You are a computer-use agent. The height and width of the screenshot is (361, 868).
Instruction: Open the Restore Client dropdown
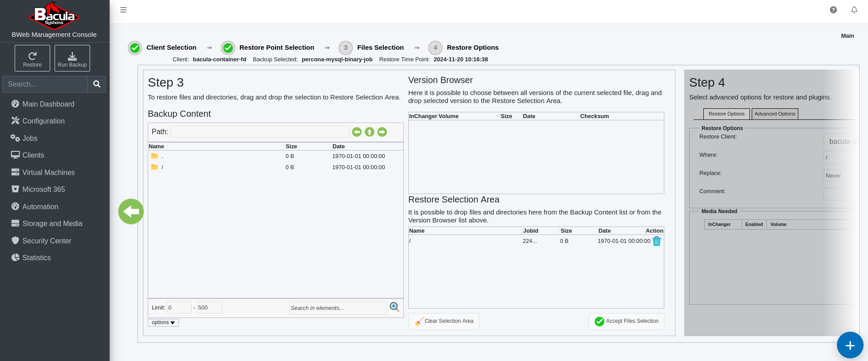[840, 141]
